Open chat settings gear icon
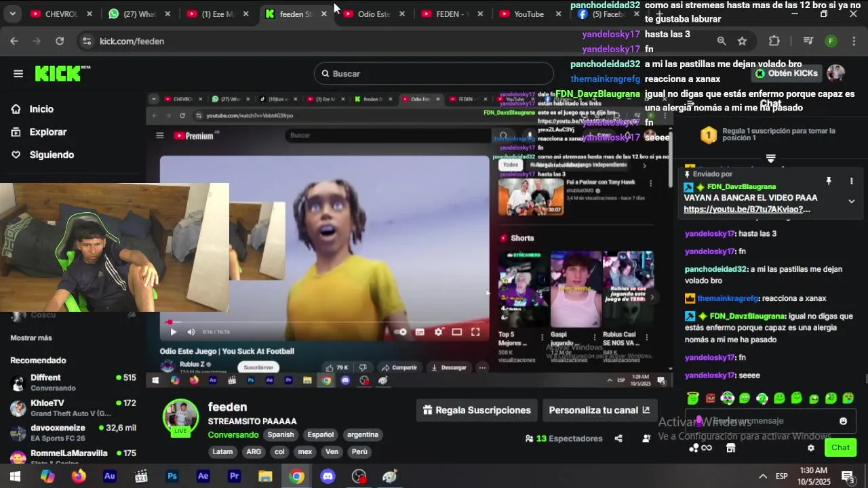 coord(811,448)
